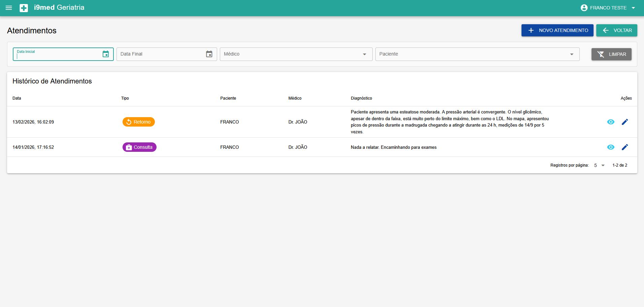Open the Data Final calendar picker
This screenshot has height=307, width=644.
209,54
